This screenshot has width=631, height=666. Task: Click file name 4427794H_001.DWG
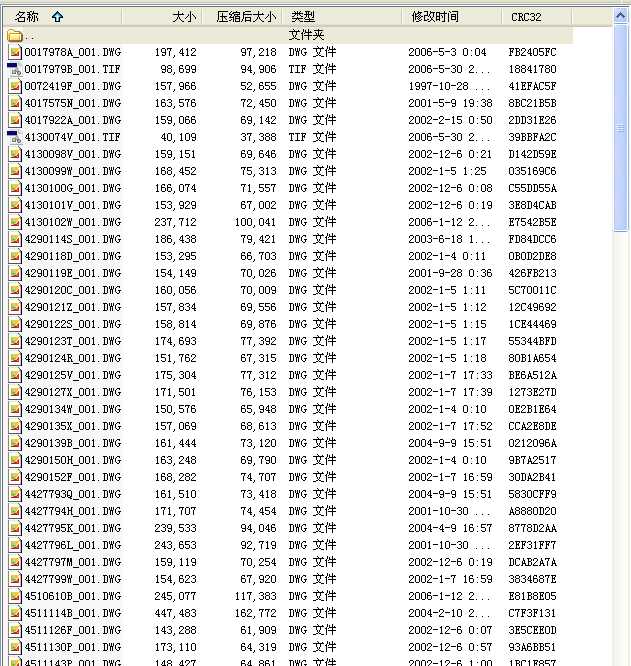(73, 511)
